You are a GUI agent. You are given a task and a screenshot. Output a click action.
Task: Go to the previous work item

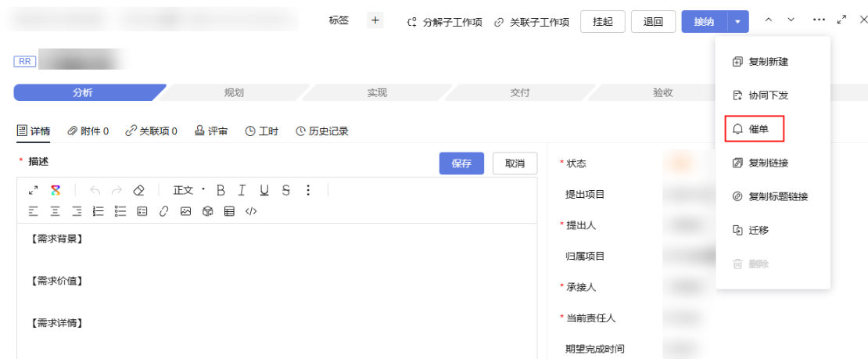coord(769,20)
